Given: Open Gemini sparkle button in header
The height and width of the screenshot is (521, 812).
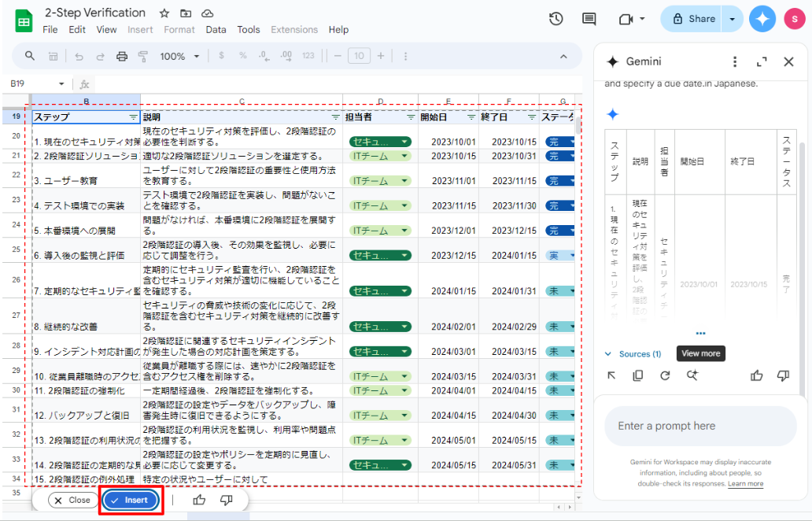Looking at the screenshot, I should [x=762, y=19].
